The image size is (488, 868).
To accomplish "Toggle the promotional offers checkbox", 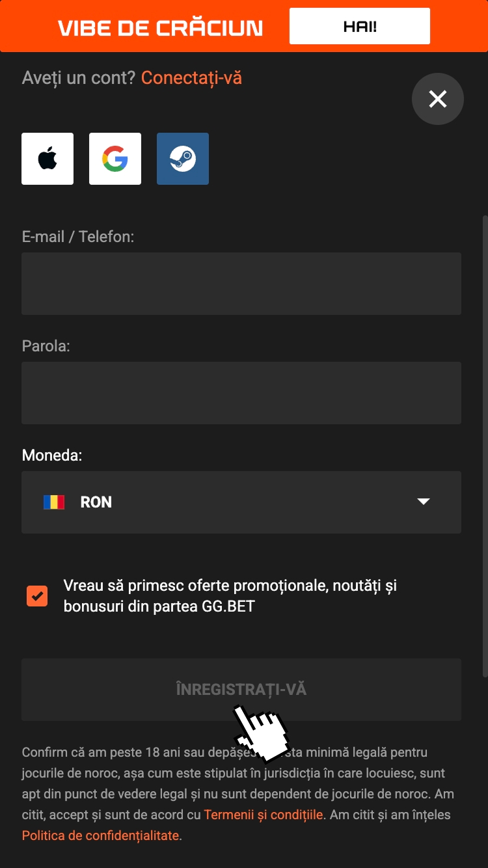I will click(37, 596).
